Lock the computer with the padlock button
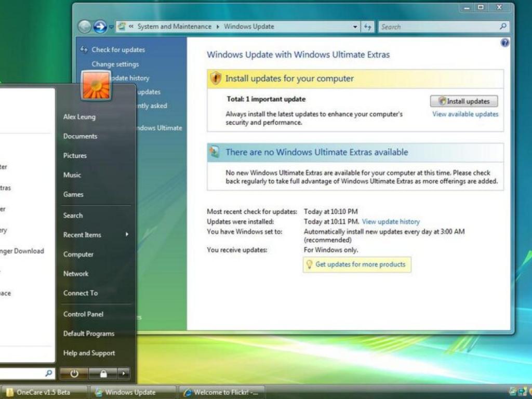532x399 pixels. [103, 374]
